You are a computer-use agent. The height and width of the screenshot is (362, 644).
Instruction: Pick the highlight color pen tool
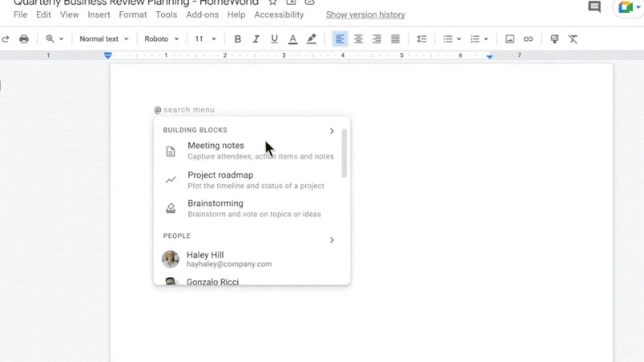[312, 39]
